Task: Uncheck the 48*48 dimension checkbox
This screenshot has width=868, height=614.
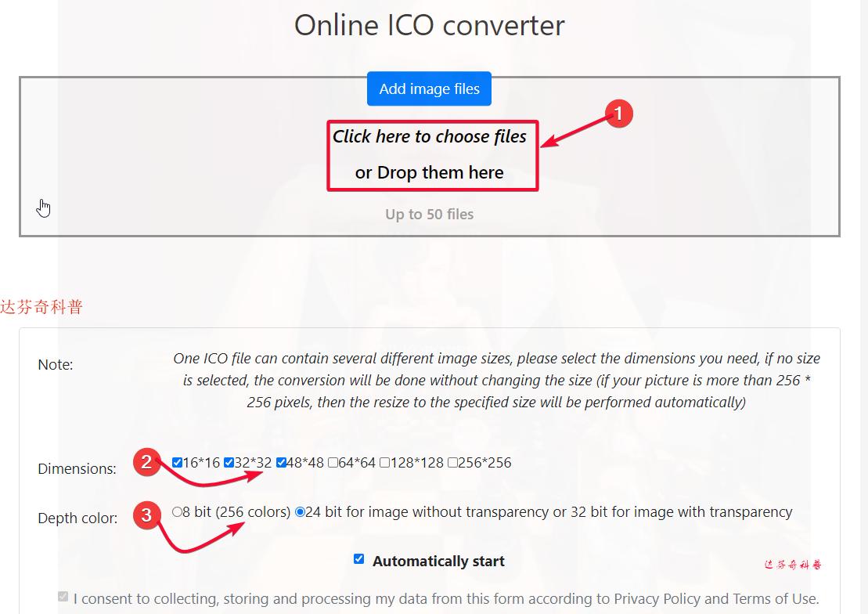Action: coord(279,463)
